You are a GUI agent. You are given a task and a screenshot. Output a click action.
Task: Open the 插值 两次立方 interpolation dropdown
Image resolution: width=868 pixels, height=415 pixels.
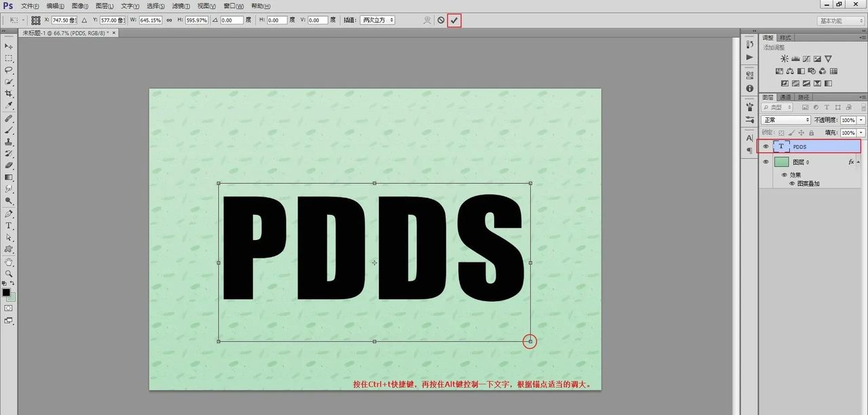pos(377,20)
